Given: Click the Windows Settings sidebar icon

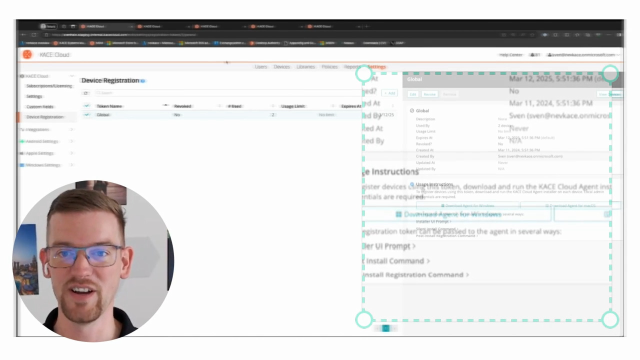Looking at the screenshot, I should tap(22, 165).
